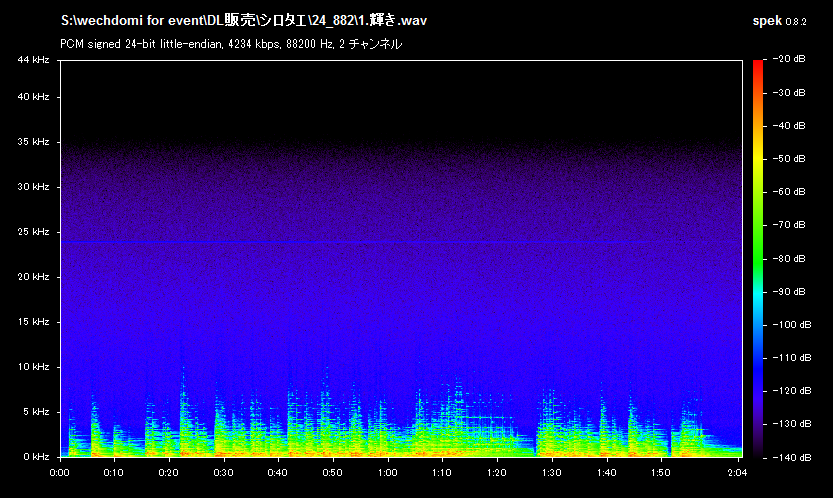The height and width of the screenshot is (498, 833).
Task: Click the -70 dB scale label
Action: [788, 225]
